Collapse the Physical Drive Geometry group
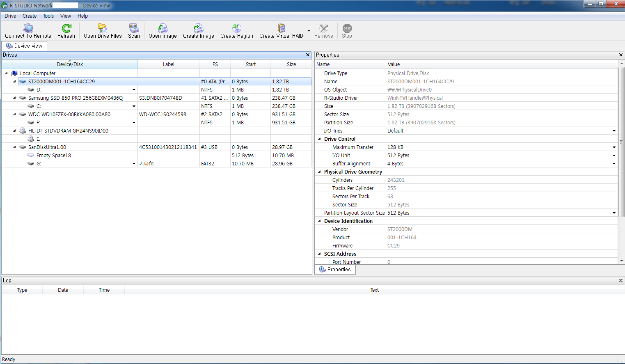625x364 pixels. [x=320, y=172]
